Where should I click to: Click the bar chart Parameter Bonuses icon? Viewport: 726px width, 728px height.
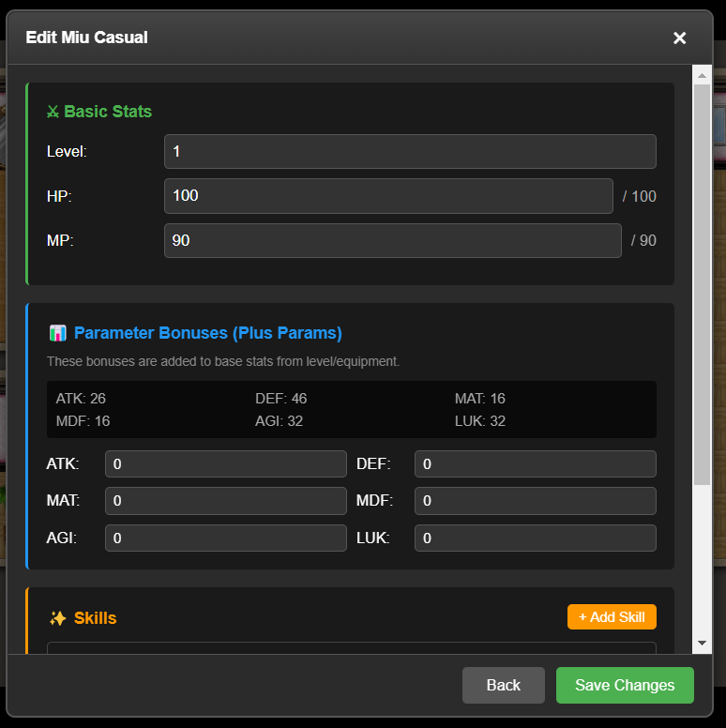pyautogui.click(x=58, y=333)
